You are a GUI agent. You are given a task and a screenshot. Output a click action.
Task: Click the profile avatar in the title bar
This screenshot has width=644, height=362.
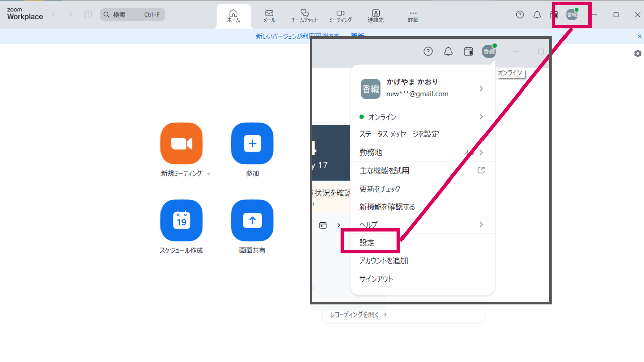click(572, 15)
